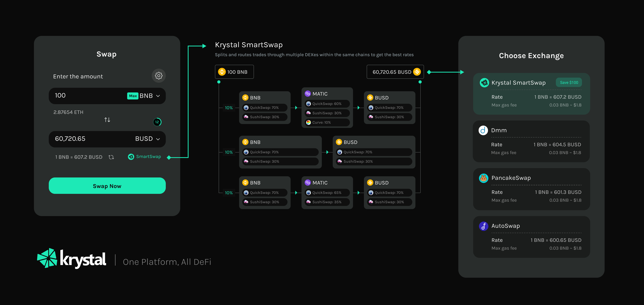Click the swap direction arrows icon
Viewport: 644px width, 305px height.
(x=107, y=120)
